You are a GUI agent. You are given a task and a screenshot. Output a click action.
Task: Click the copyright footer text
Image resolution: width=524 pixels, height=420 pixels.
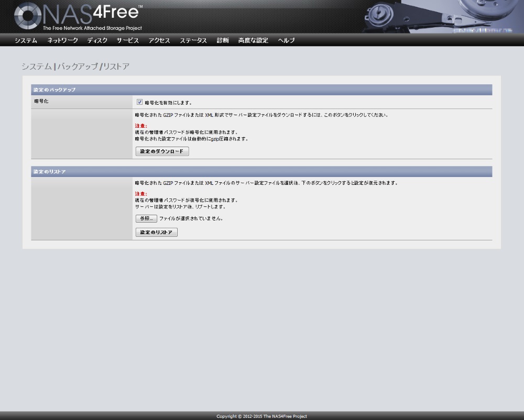pos(261,416)
